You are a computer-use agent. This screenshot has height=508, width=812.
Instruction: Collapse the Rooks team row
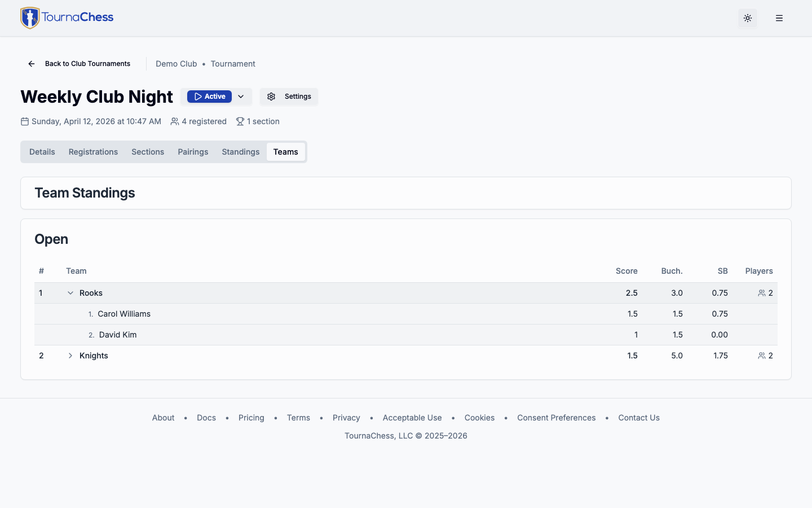coord(70,293)
